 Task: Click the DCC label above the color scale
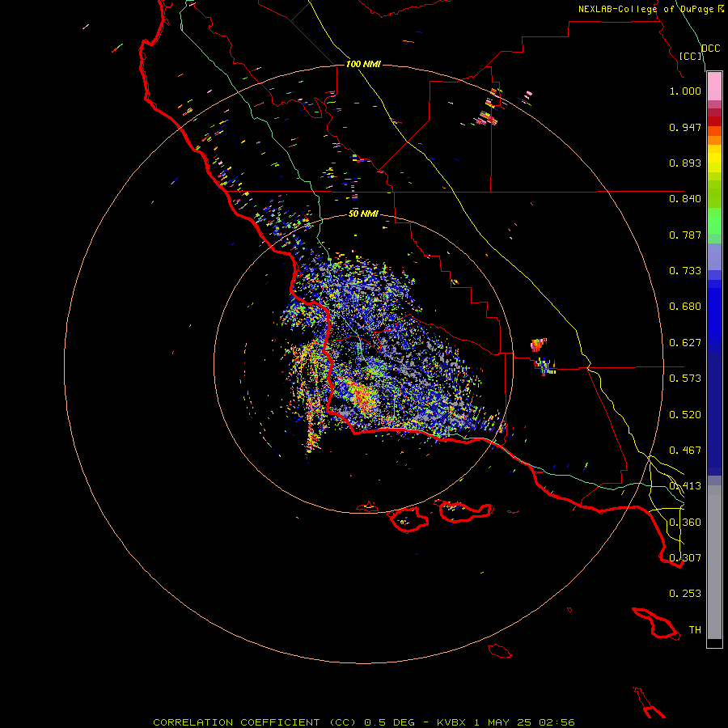point(710,49)
